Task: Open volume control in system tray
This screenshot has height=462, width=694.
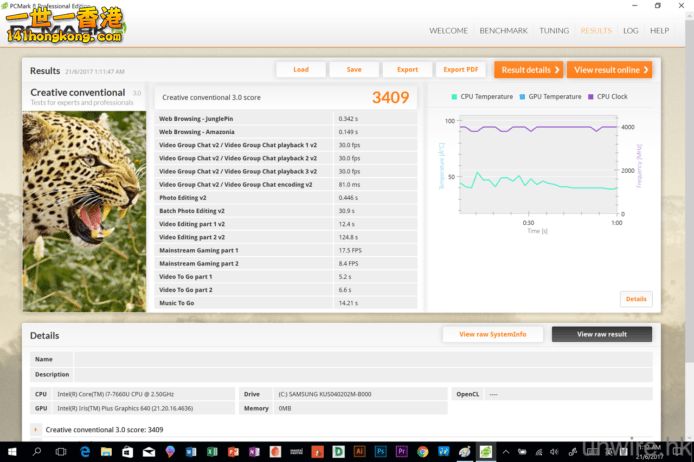Action: [554, 452]
